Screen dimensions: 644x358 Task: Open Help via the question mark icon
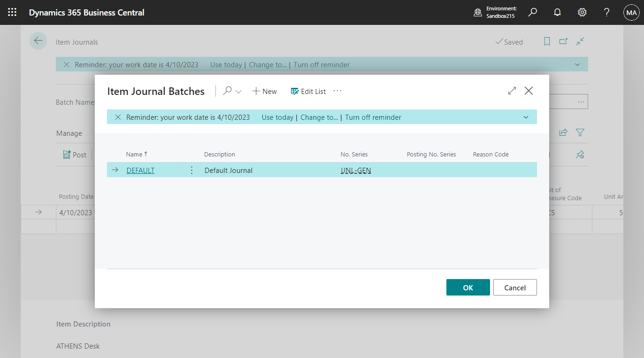606,12
